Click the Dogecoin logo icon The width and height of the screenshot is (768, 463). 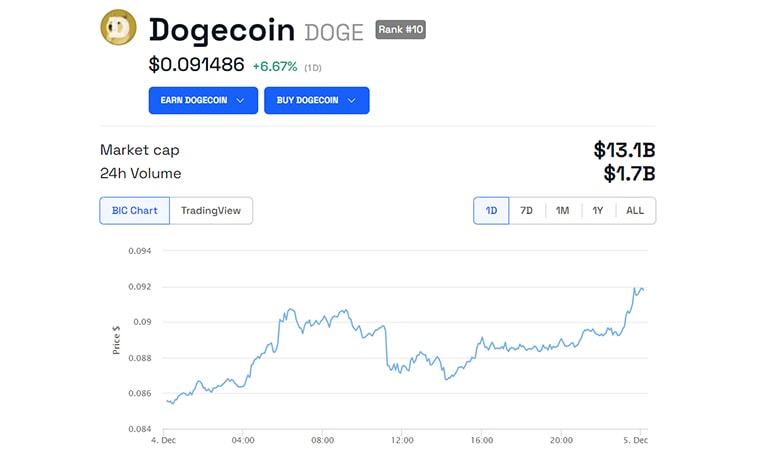coord(118,27)
